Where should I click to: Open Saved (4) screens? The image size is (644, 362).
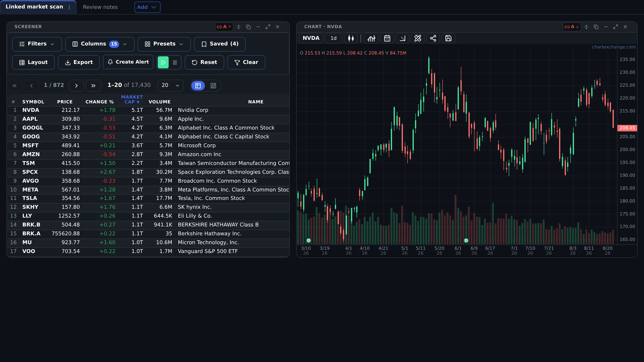(x=220, y=44)
